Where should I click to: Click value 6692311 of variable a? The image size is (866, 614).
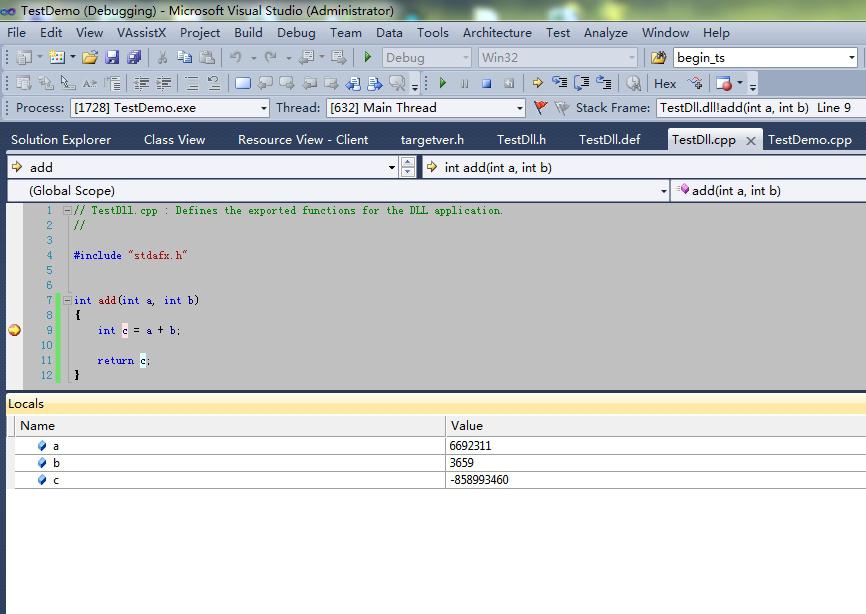[x=470, y=446]
